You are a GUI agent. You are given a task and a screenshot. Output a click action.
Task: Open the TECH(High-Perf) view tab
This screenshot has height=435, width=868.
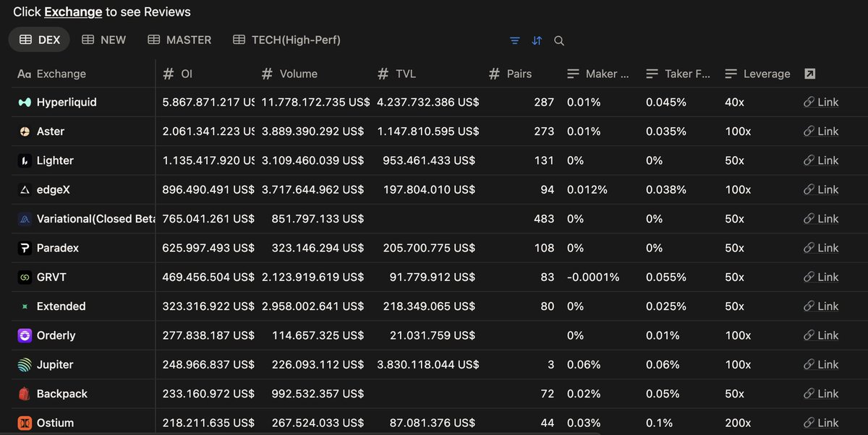tap(286, 40)
